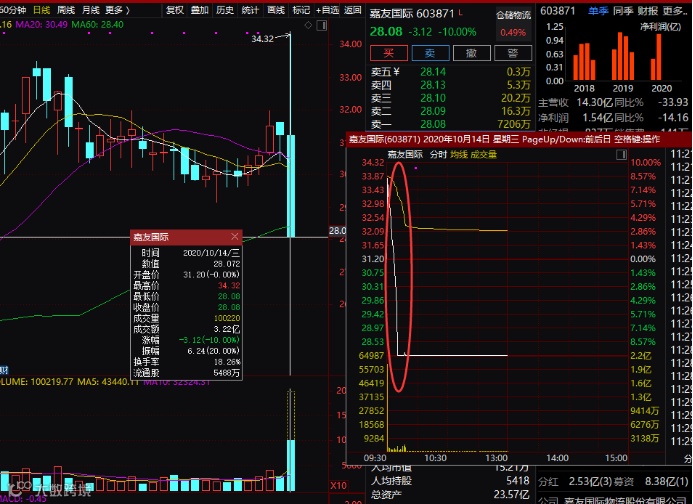Click 分时 label in intraday popup
693x504 pixels.
point(438,154)
